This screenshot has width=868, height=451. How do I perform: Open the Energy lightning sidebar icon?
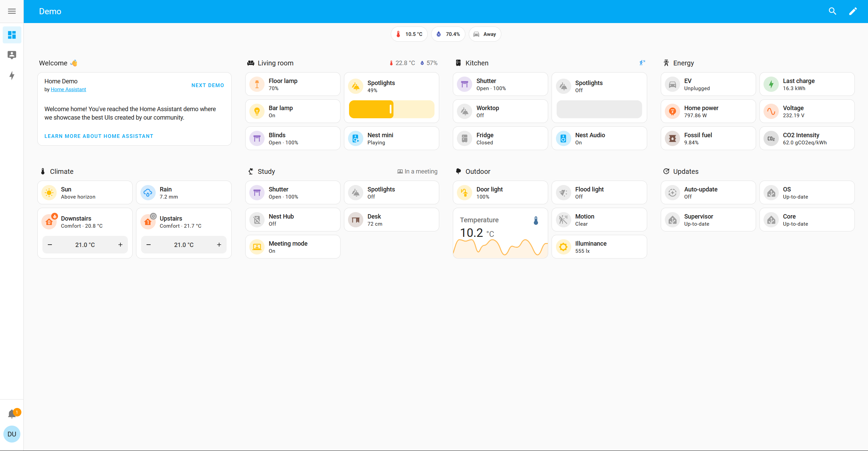coord(12,75)
